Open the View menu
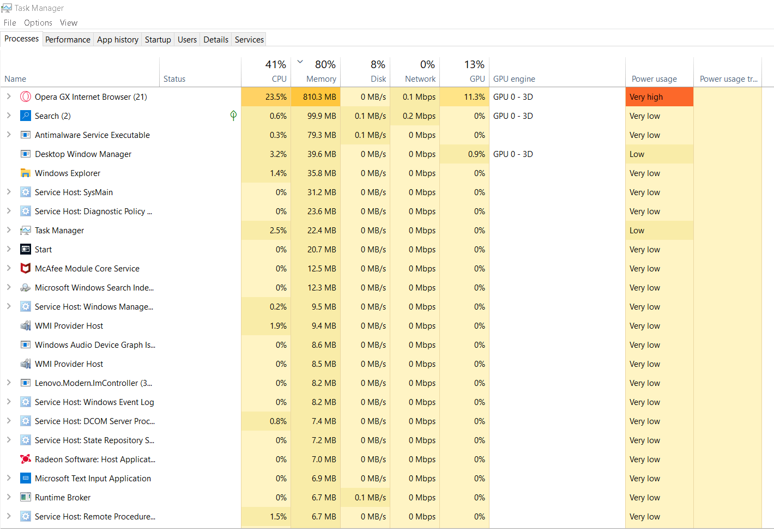Image resolution: width=774 pixels, height=532 pixels. coord(69,23)
